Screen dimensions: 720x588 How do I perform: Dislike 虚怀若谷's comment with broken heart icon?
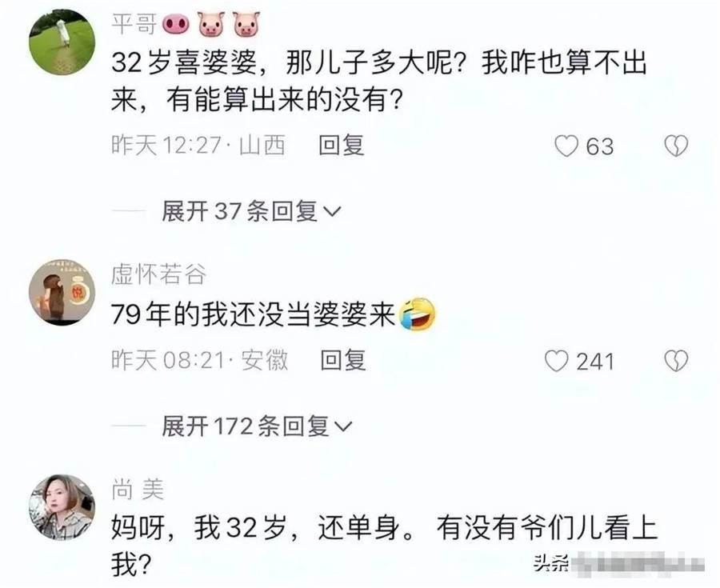click(x=676, y=361)
